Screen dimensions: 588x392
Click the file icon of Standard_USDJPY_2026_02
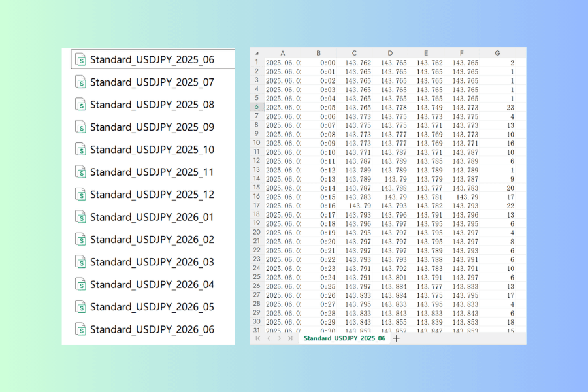coord(80,240)
